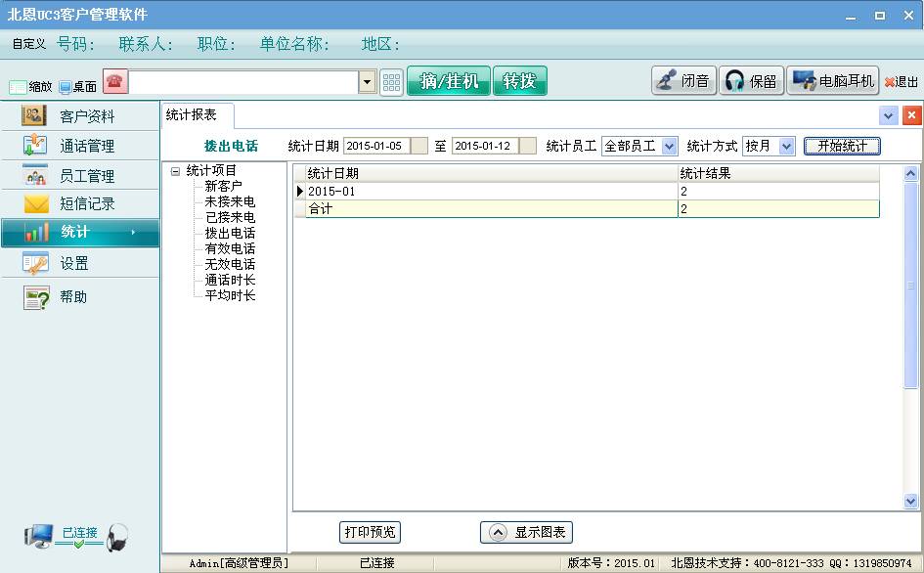Image resolution: width=924 pixels, height=573 pixels.
Task: Click 版本号: 2015.01 in the status bar
Action: pos(611,563)
